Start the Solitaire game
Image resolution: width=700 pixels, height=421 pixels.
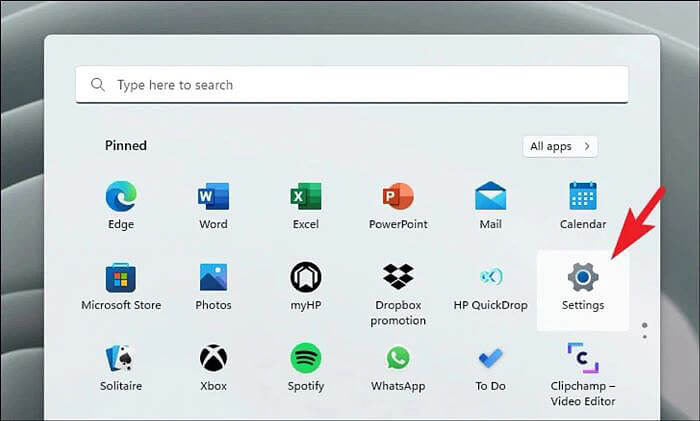121,358
